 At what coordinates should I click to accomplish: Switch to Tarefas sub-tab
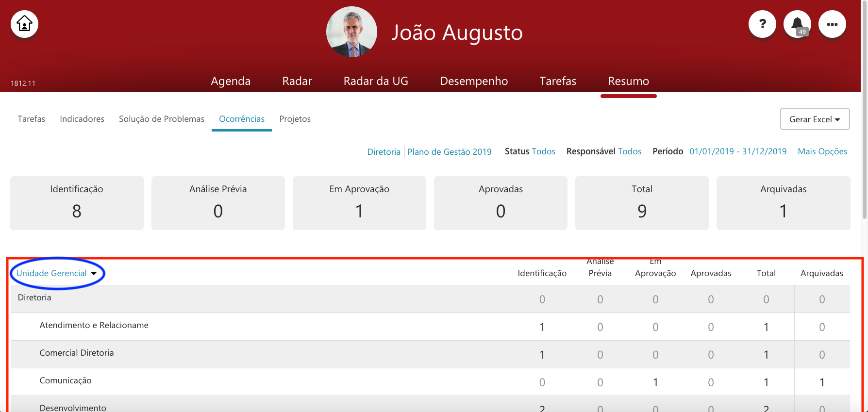click(32, 119)
